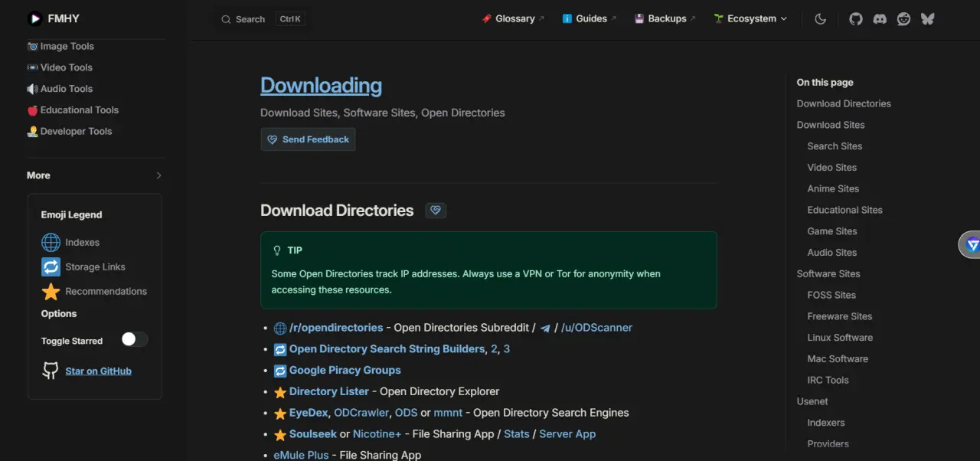
Task: Click the Download Directories section heading
Action: 337,211
